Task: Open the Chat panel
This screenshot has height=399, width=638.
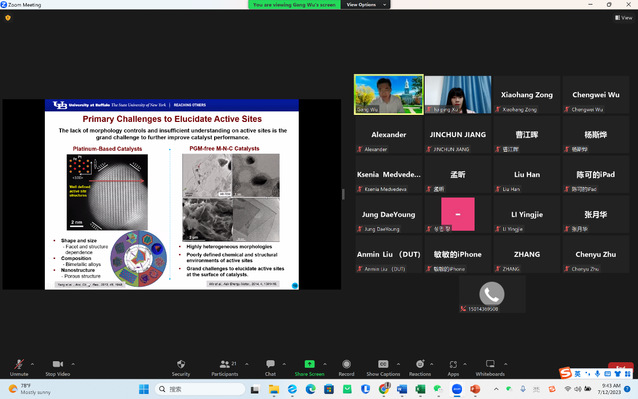Action: pos(270,364)
